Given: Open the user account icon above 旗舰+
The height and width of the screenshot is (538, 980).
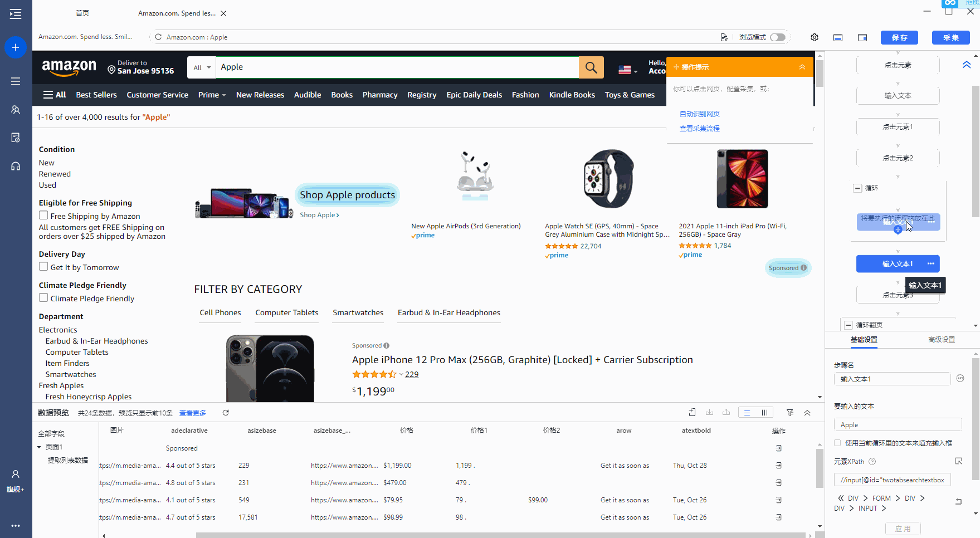Looking at the screenshot, I should point(16,474).
